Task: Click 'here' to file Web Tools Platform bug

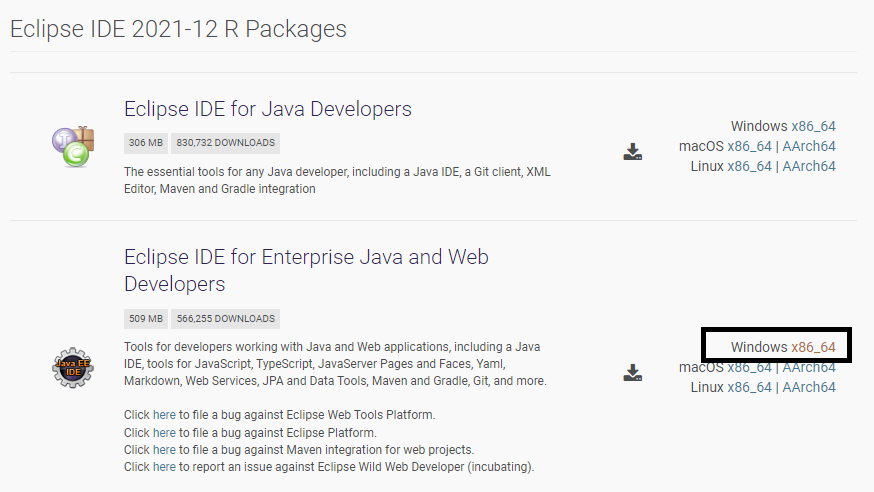Action: [x=164, y=415]
